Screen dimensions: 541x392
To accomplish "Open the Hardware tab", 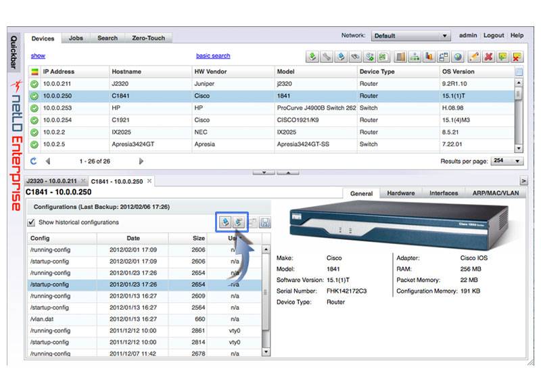I will (x=400, y=193).
